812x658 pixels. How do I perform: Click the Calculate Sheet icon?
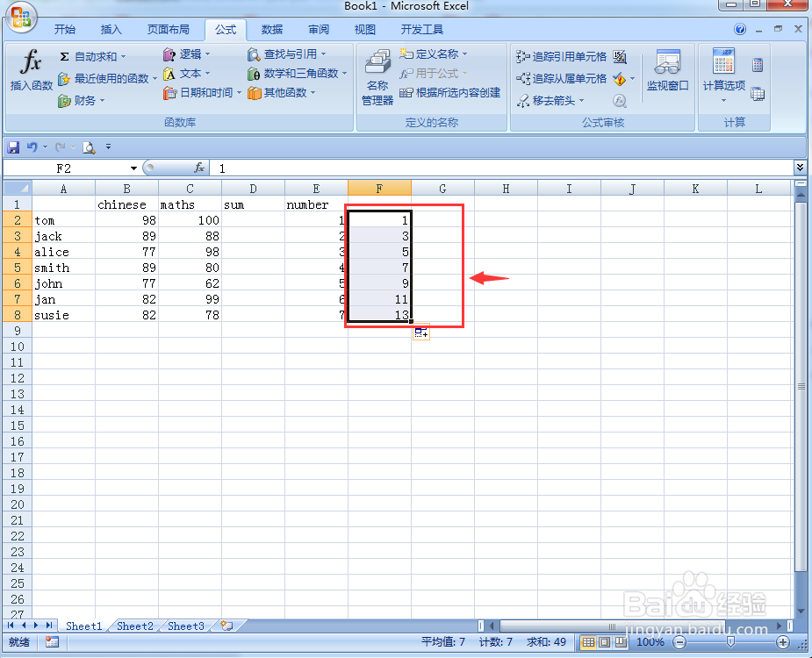point(758,94)
